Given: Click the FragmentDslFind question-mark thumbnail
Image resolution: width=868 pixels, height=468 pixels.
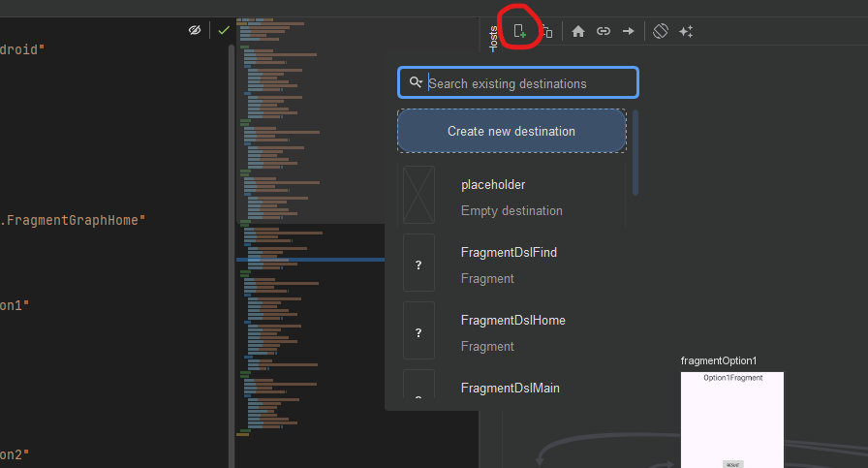Looking at the screenshot, I should (418, 264).
